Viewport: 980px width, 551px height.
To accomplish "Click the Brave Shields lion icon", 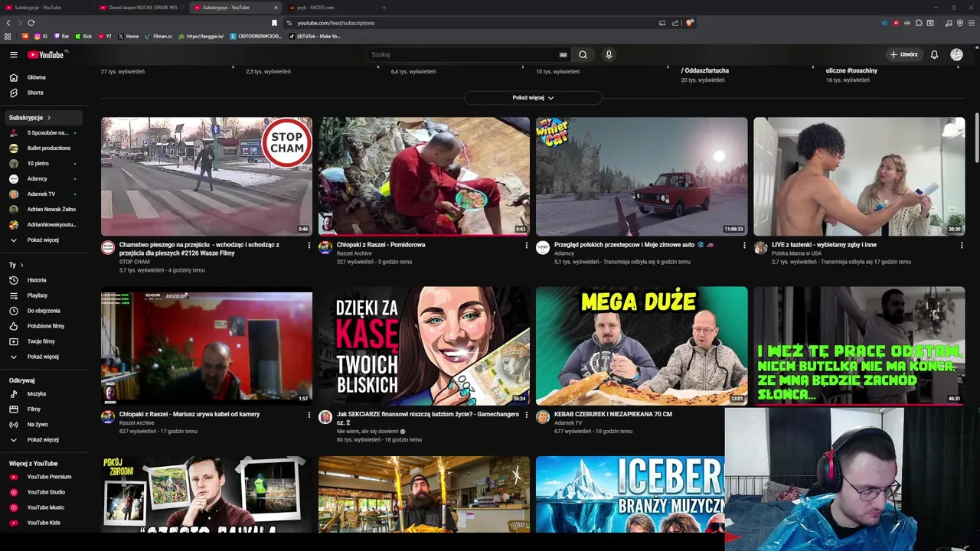I will (x=689, y=23).
